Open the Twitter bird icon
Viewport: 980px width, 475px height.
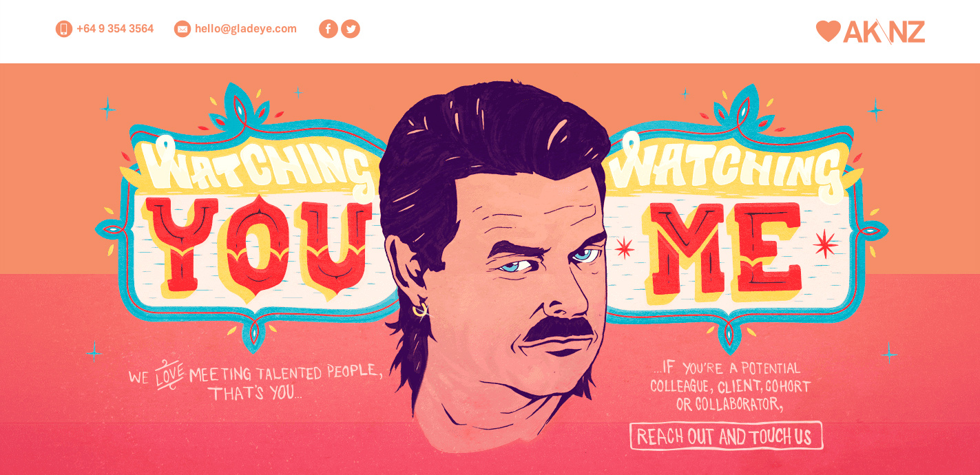(x=351, y=29)
